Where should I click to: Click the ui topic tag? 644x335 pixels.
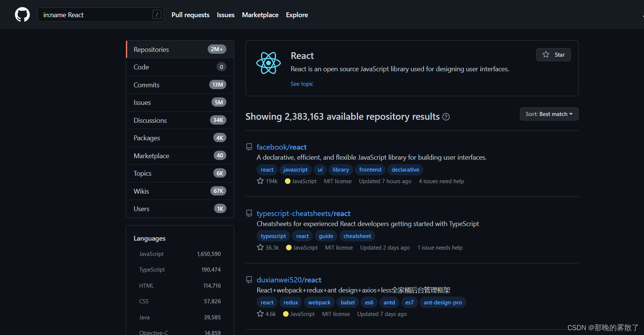click(320, 170)
